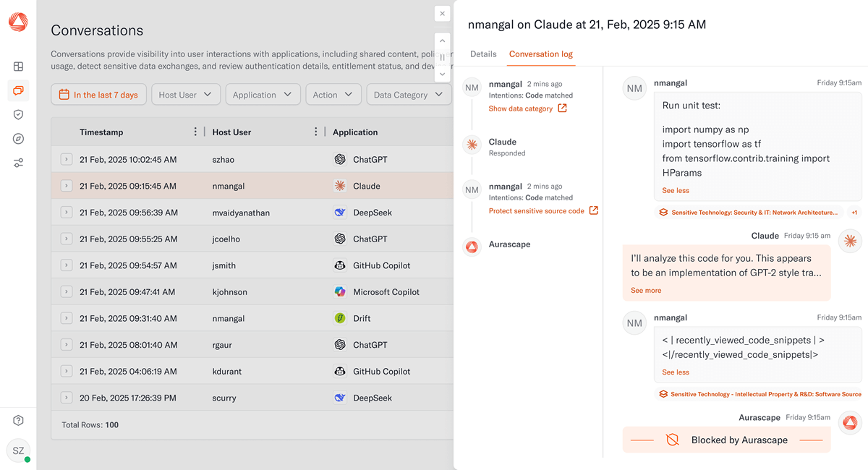
Task: Open the 'Show data category' link
Action: (x=528, y=108)
